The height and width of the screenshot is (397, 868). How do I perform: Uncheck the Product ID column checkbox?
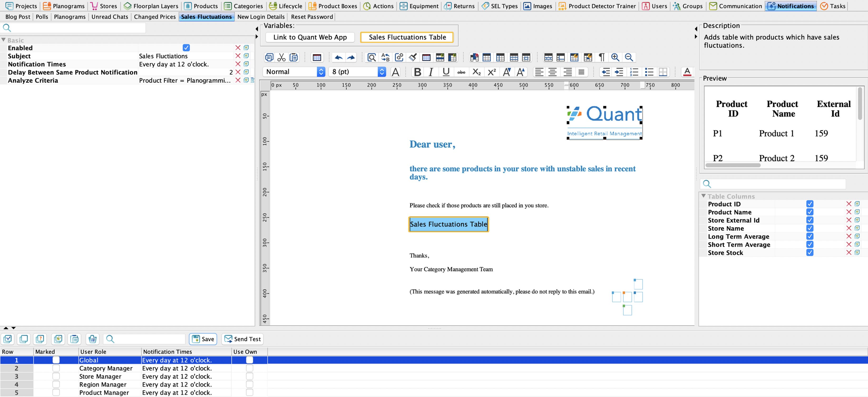810,204
